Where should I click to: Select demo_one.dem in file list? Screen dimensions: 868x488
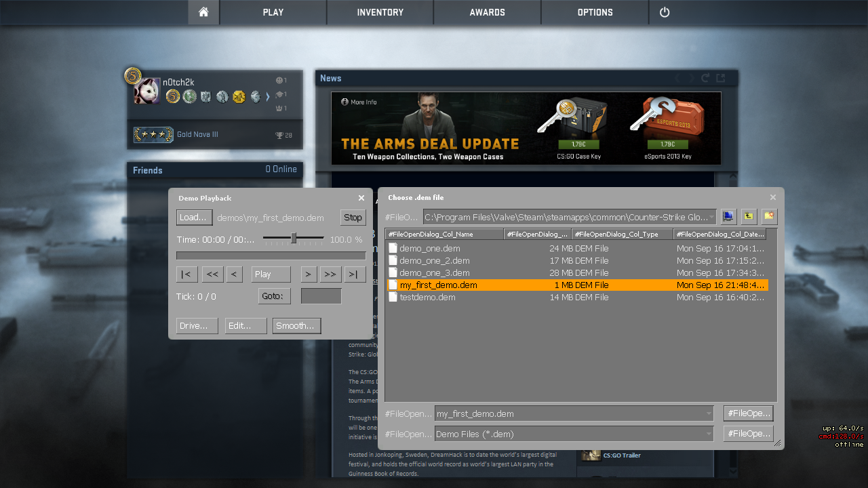tap(577, 249)
